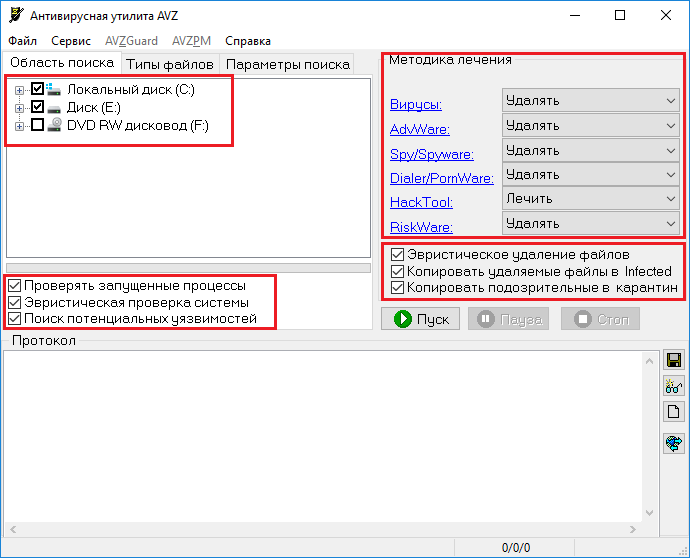Click the Вирусы link
The width and height of the screenshot is (690, 558).
click(416, 105)
